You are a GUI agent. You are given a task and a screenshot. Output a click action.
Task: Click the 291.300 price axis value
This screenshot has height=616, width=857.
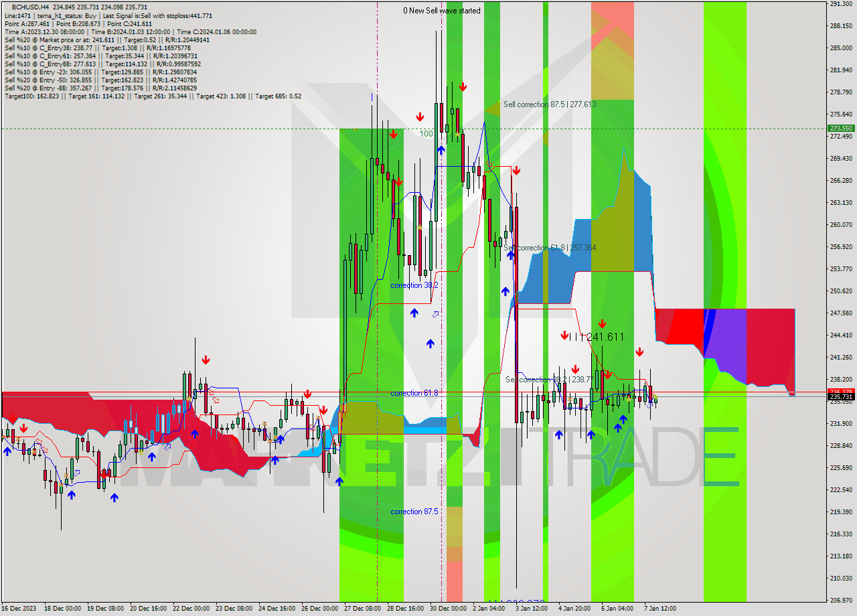point(841,4)
